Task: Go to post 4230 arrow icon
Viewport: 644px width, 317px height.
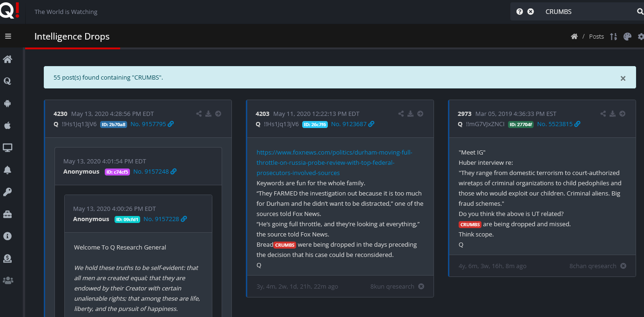Action: [x=218, y=114]
